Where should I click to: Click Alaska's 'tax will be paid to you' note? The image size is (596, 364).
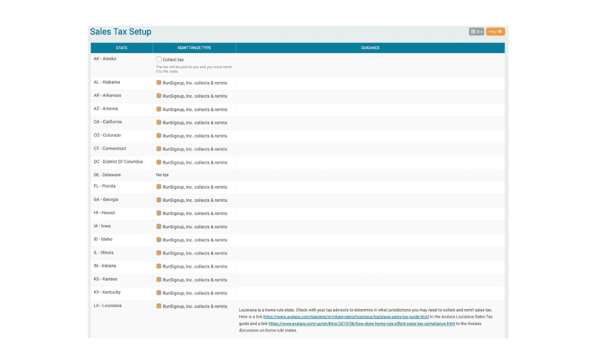193,69
